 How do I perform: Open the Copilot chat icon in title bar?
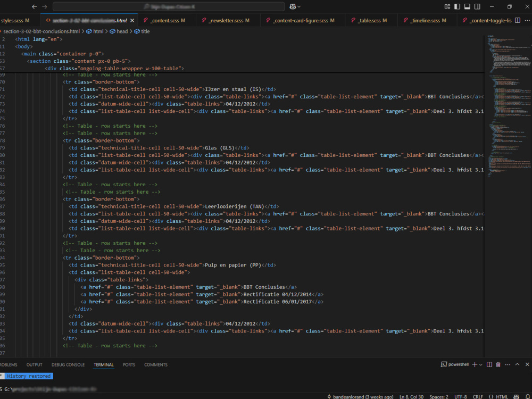[x=293, y=6]
